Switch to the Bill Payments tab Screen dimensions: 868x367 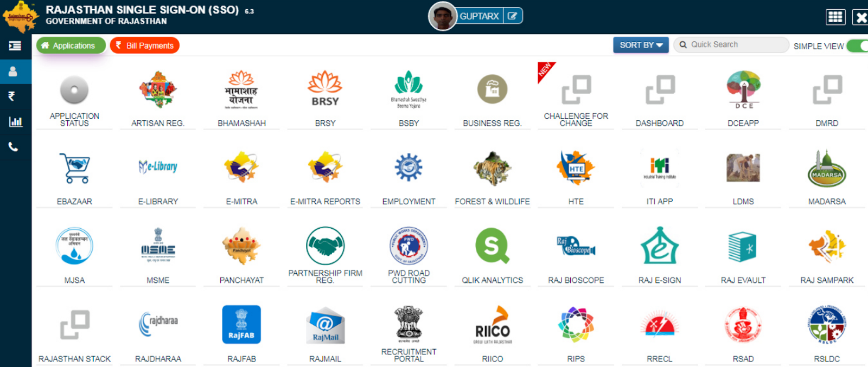145,46
